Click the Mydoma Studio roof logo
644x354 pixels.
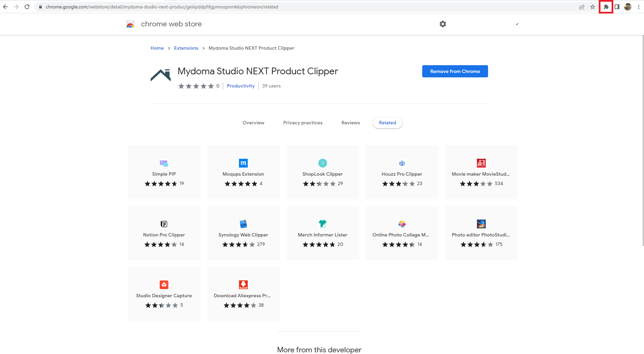(161, 75)
